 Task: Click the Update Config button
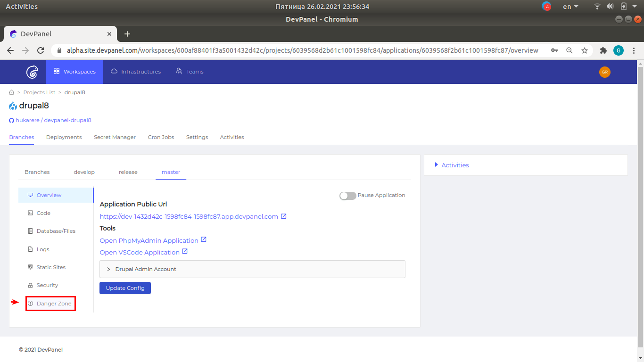pos(125,288)
